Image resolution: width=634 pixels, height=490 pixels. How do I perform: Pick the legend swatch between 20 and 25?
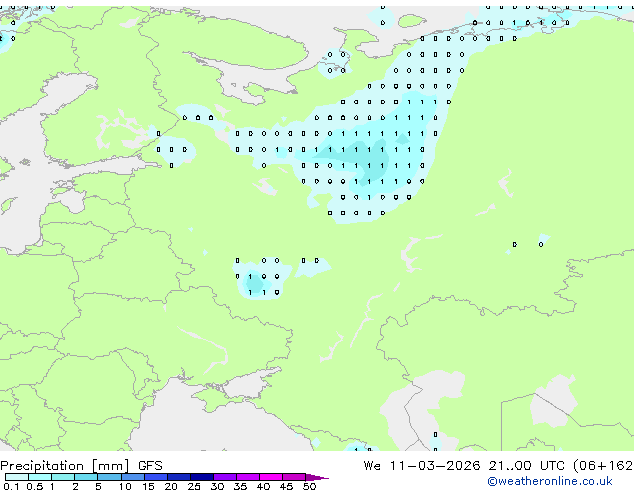[x=178, y=477]
